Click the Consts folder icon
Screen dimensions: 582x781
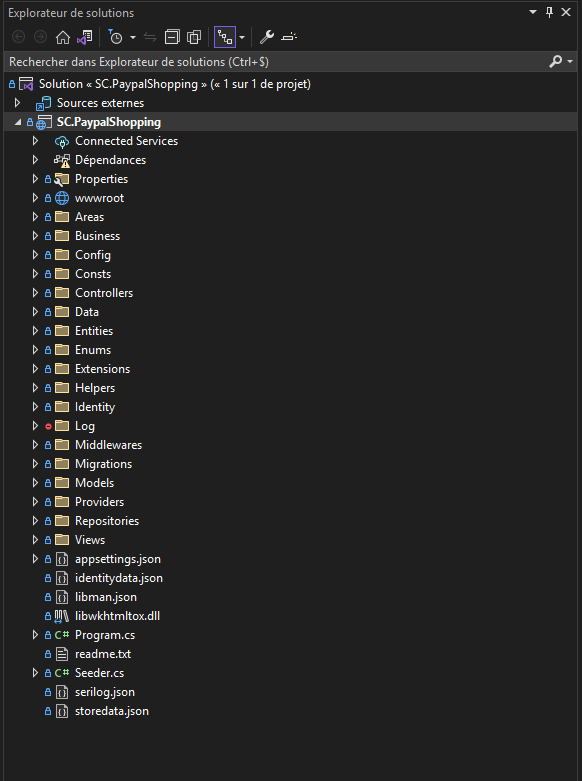coord(62,274)
